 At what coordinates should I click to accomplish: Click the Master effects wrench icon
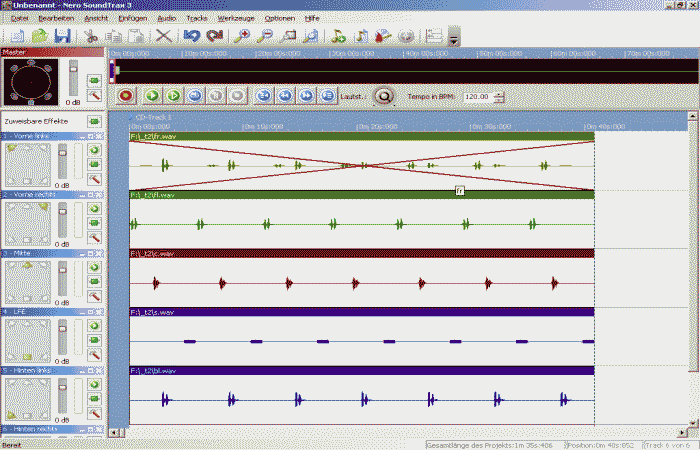95,96
